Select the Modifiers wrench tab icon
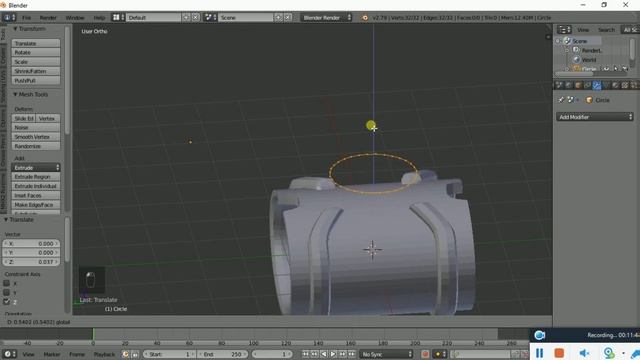The image size is (640, 360). (x=597, y=85)
